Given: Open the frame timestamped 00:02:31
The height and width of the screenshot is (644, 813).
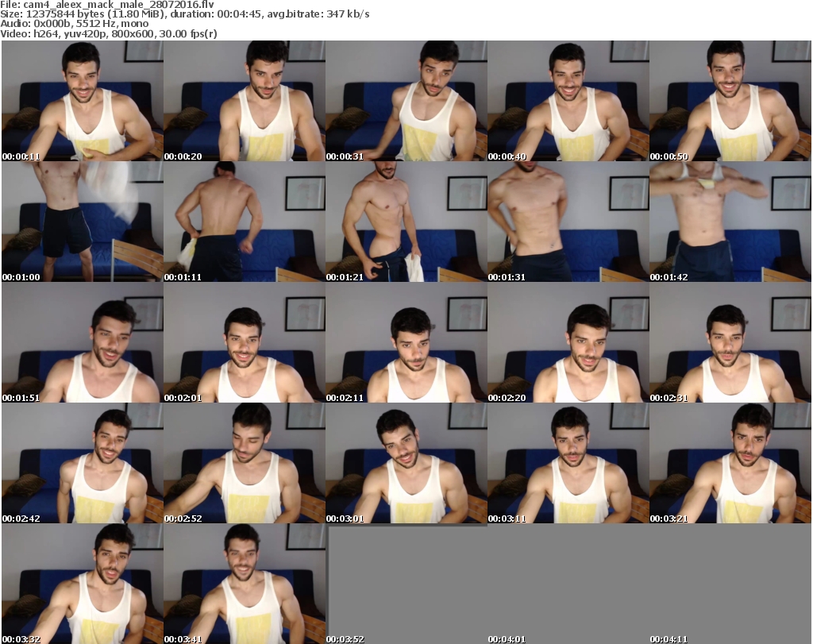Looking at the screenshot, I should pyautogui.click(x=730, y=342).
